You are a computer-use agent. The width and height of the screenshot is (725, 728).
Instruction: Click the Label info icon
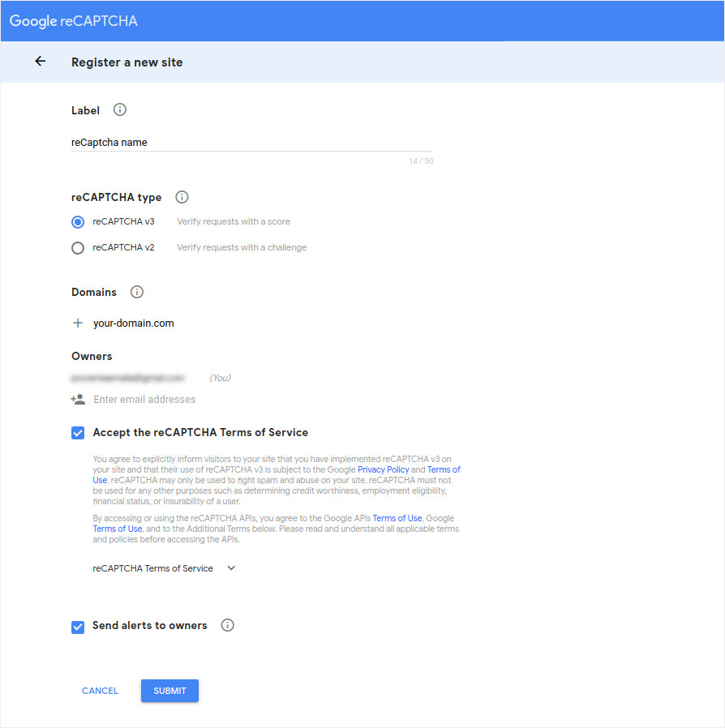[x=119, y=109]
